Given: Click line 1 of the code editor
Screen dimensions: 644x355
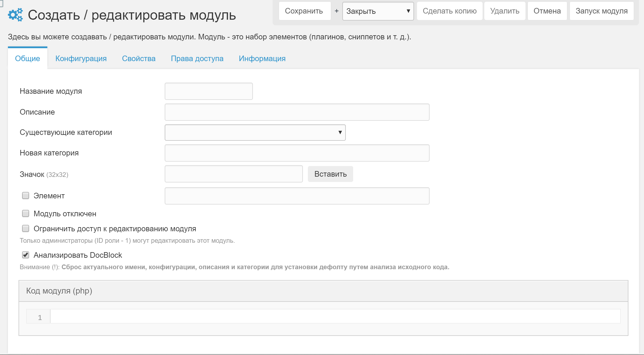Looking at the screenshot, I should tap(335, 316).
